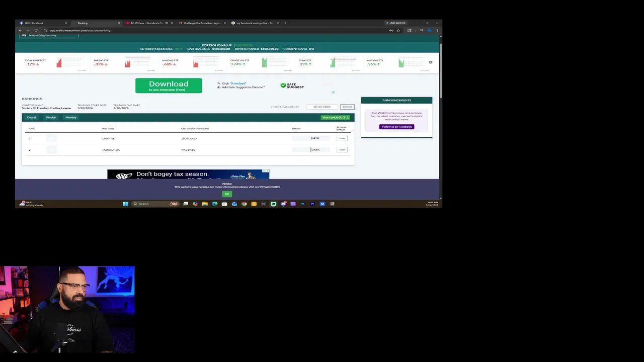Open Google Chrome from the taskbar
This screenshot has width=644, height=362.
(244, 204)
